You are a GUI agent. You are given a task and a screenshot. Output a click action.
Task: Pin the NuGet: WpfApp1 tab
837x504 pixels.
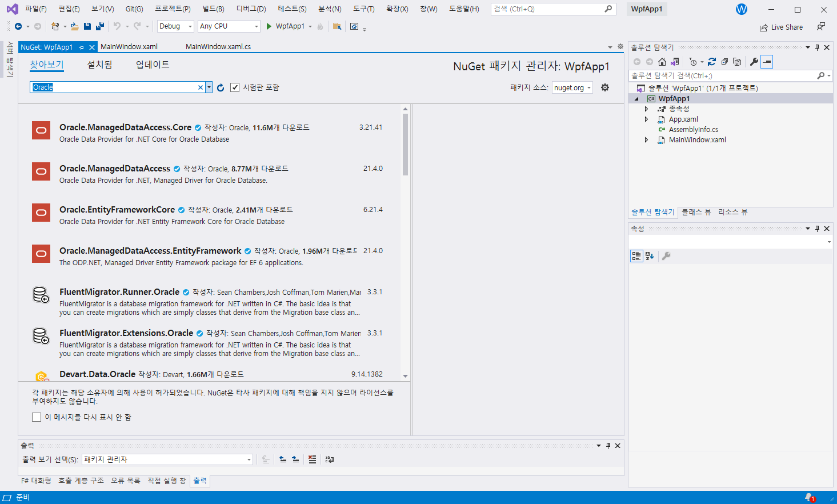click(82, 47)
